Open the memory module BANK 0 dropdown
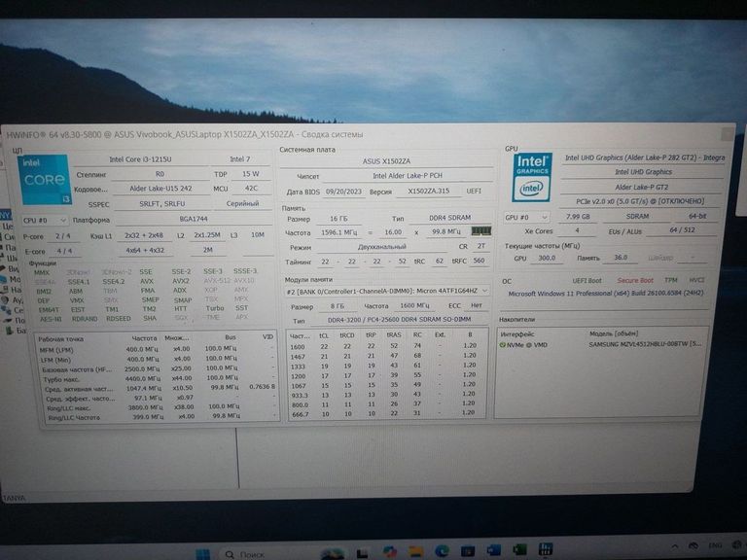Viewport: 747px width, 560px height. [387, 291]
